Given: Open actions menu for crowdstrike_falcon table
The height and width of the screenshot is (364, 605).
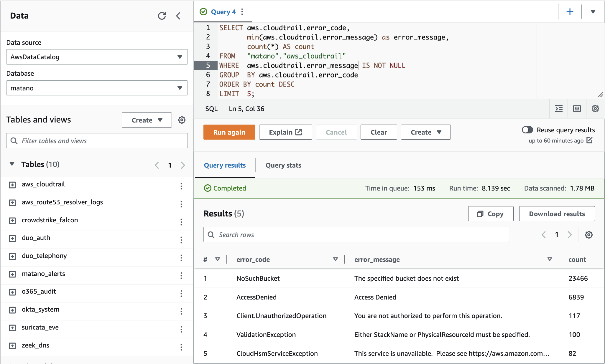Looking at the screenshot, I should click(x=181, y=222).
